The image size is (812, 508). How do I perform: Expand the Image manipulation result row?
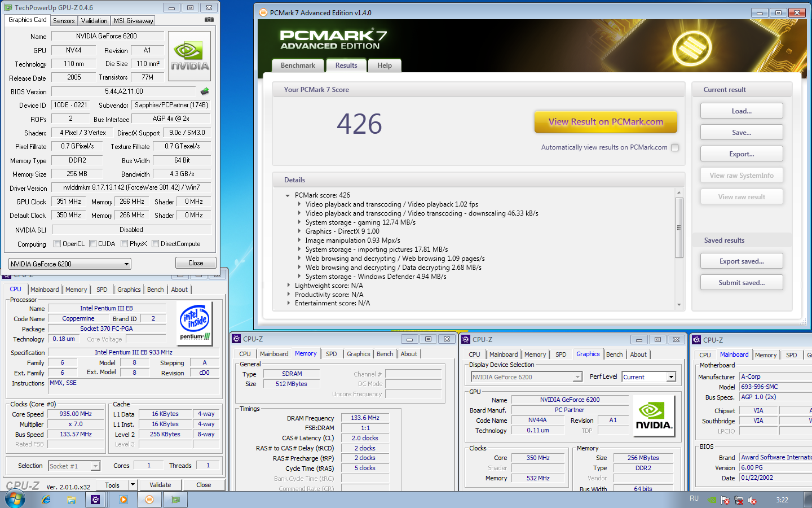[x=299, y=240]
